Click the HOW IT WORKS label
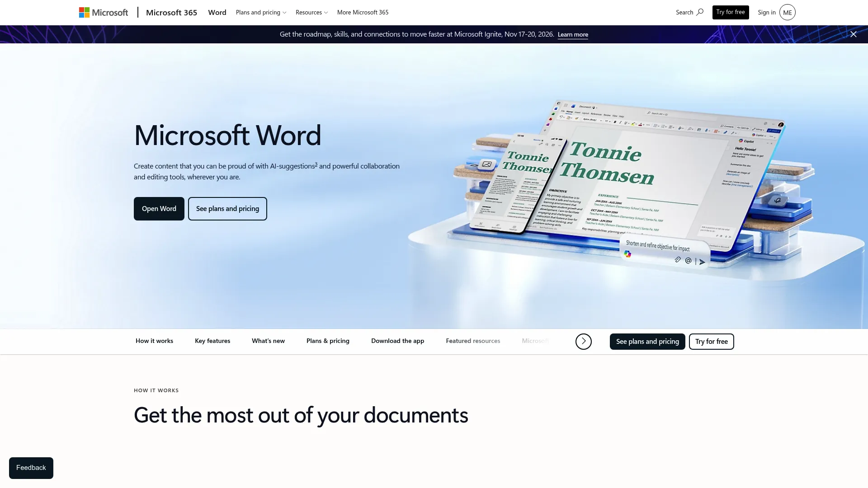 [156, 390]
